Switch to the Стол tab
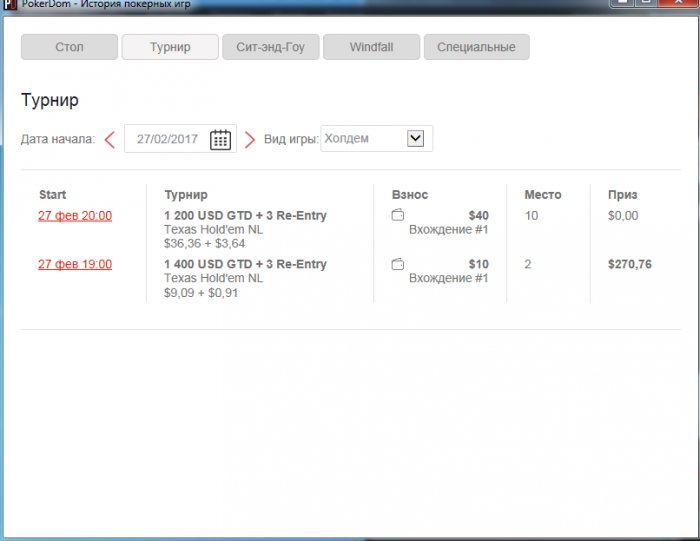This screenshot has height=541, width=700. coord(69,47)
